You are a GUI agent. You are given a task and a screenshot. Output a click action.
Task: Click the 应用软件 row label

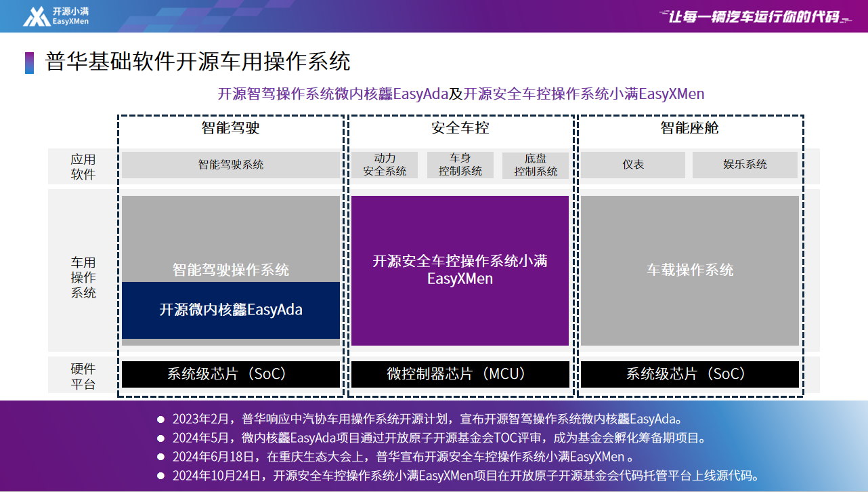(x=83, y=167)
